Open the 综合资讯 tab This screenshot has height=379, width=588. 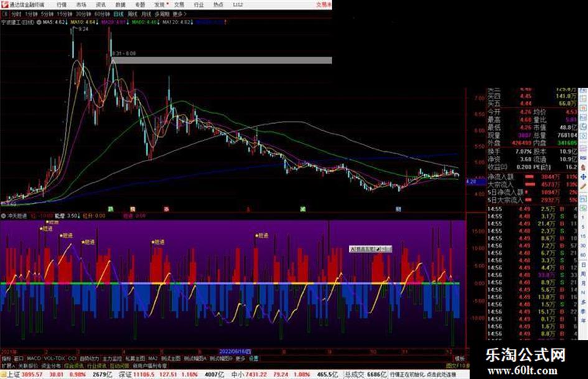[x=74, y=365]
